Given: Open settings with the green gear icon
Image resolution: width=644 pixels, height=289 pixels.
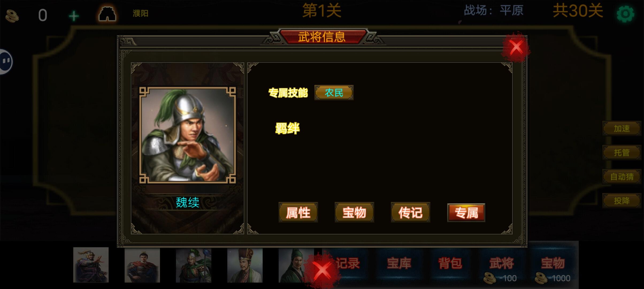Looking at the screenshot, I should coord(625,14).
